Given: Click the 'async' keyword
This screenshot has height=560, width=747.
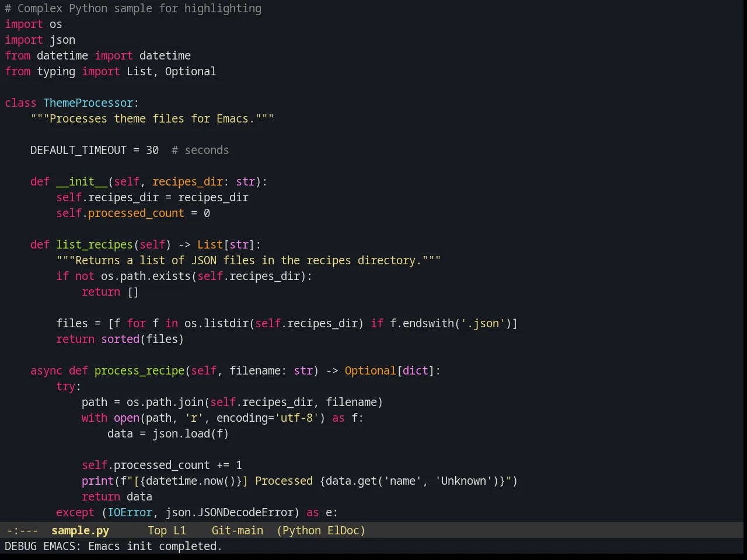Looking at the screenshot, I should (x=46, y=370).
